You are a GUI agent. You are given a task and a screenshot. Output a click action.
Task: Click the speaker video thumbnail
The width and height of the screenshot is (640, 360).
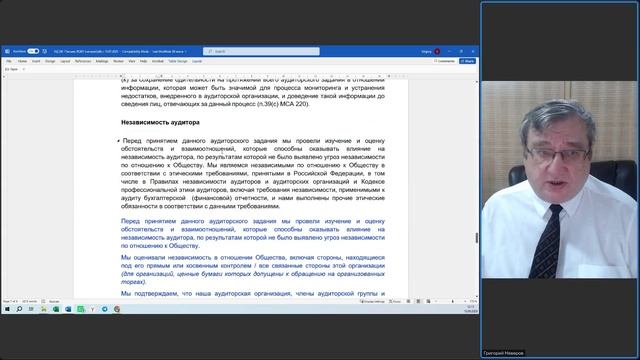[x=559, y=180]
